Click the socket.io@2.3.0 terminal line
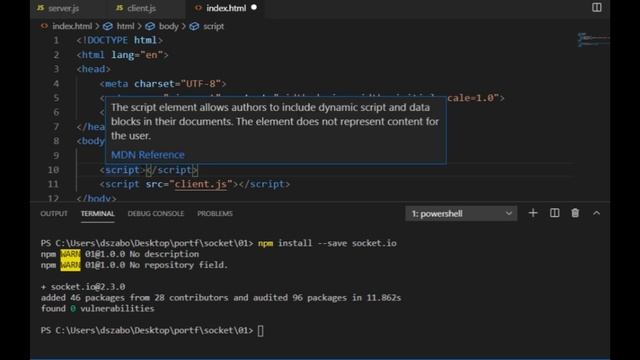 coord(83,287)
